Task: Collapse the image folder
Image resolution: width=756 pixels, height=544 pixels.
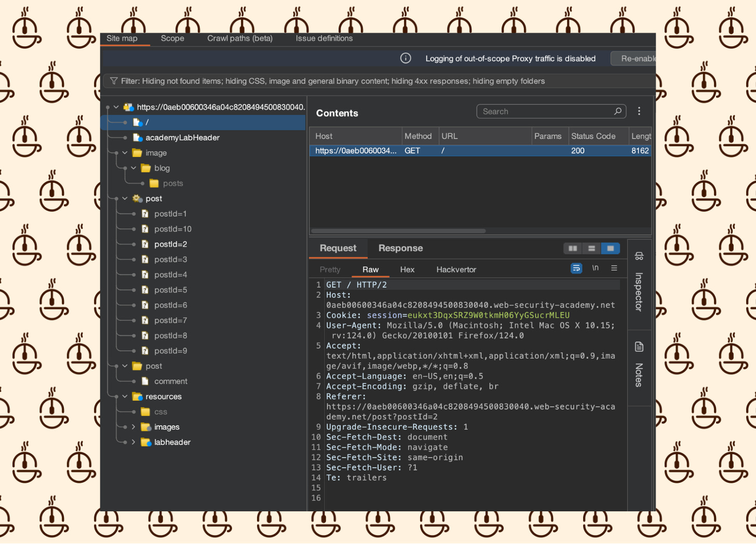Action: [125, 153]
